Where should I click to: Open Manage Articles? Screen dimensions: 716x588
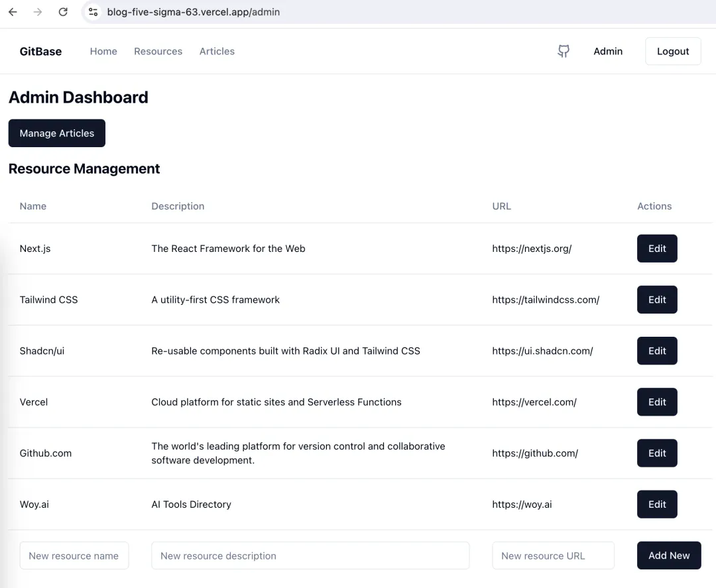[56, 133]
